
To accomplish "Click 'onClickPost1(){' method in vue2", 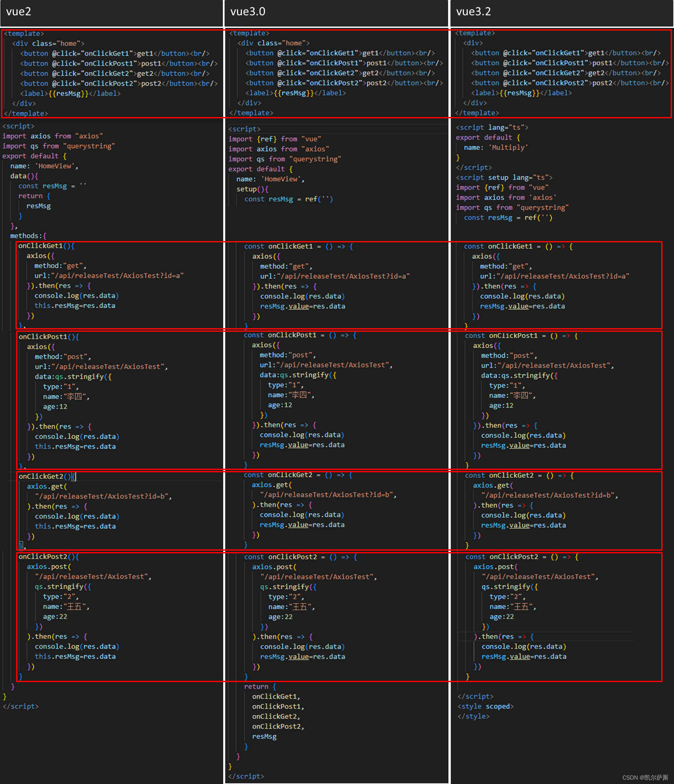I will point(49,337).
